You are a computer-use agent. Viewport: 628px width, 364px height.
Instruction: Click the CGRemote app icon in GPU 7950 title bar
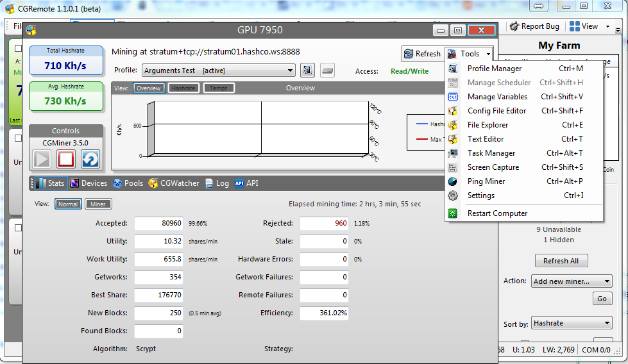31,30
